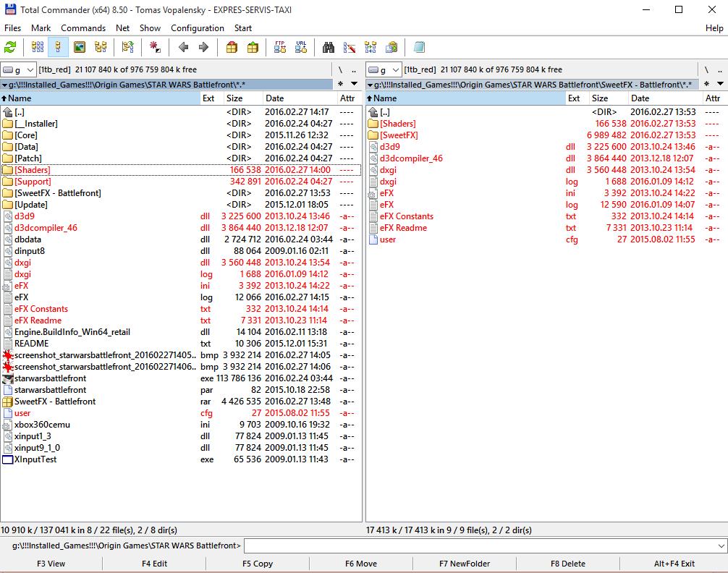Go to root in left panel
This screenshot has width=728, height=573.
340,69
